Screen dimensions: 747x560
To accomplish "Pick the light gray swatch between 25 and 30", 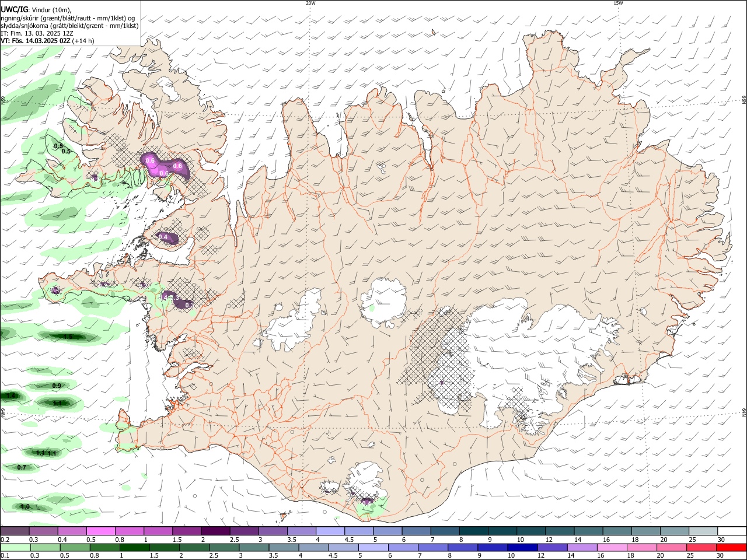I will click(x=703, y=531).
